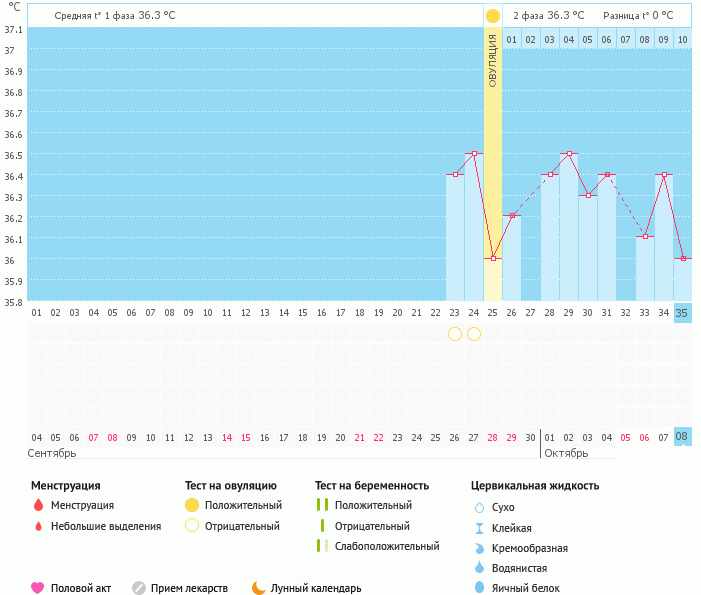Click the sticky cervical fluid hourglass icon
This screenshot has height=595, width=701.
click(480, 528)
